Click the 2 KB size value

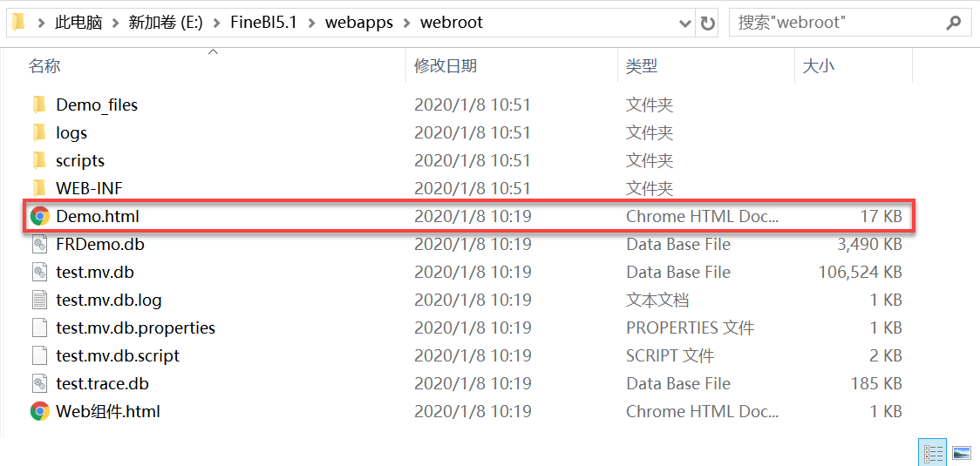pyautogui.click(x=886, y=356)
